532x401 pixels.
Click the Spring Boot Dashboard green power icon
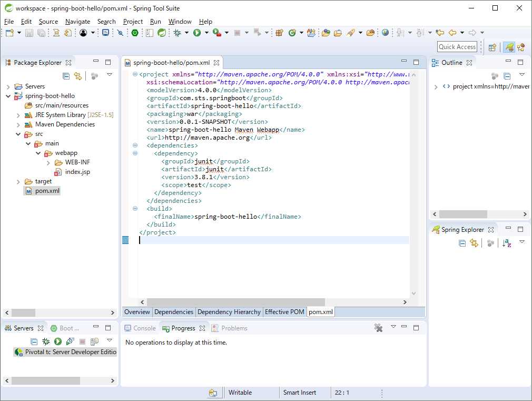tap(135, 33)
